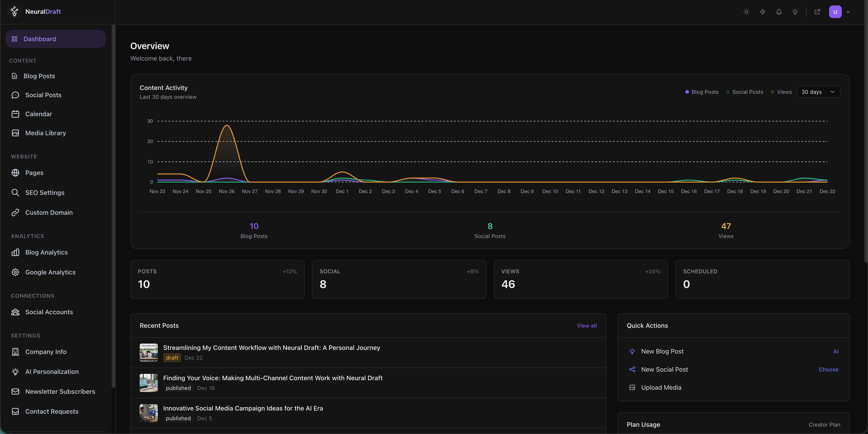Go to Dashboard in sidebar
The width and height of the screenshot is (868, 434).
(56, 39)
